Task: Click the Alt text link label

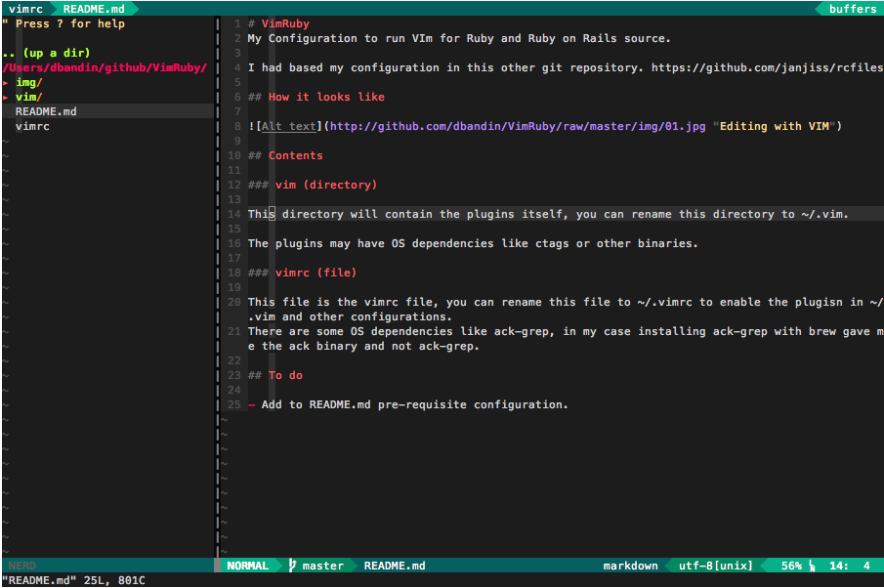Action: tap(289, 126)
